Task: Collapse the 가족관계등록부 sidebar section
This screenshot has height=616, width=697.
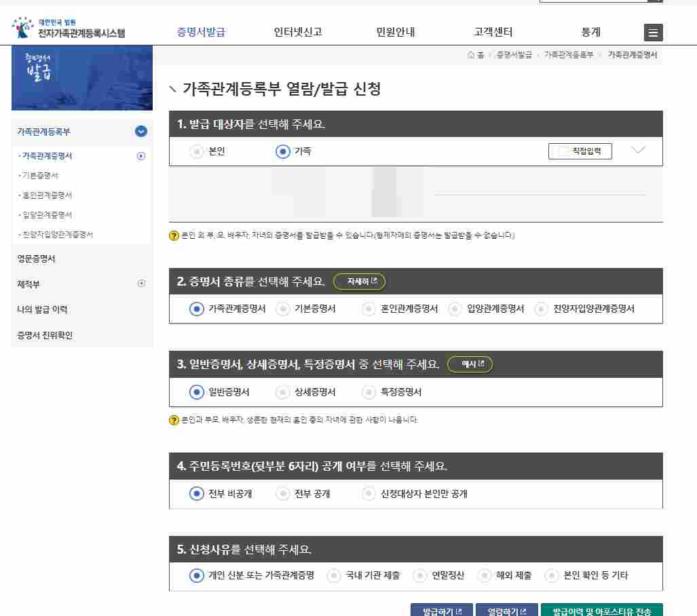Action: click(x=141, y=132)
